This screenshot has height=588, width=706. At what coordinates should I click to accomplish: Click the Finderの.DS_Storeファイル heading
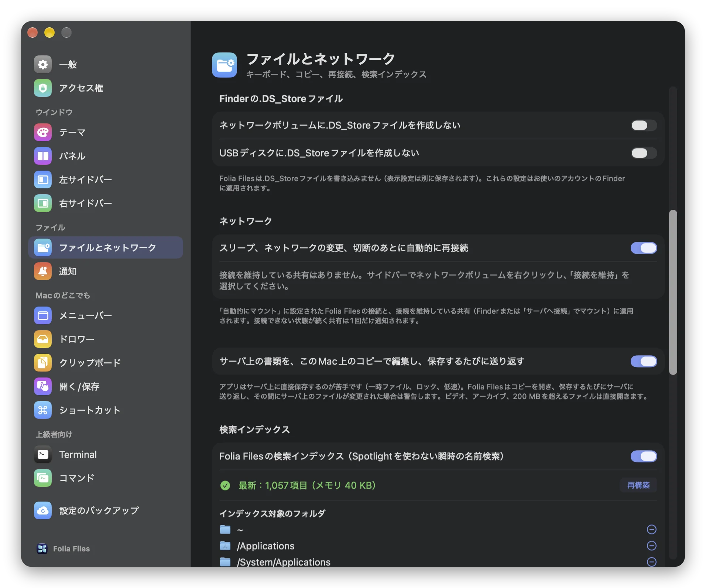281,99
